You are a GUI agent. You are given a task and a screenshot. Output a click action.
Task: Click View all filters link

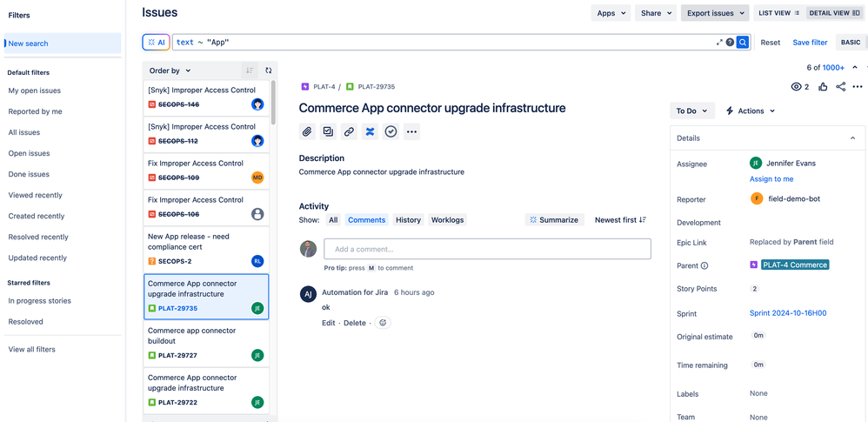point(31,349)
